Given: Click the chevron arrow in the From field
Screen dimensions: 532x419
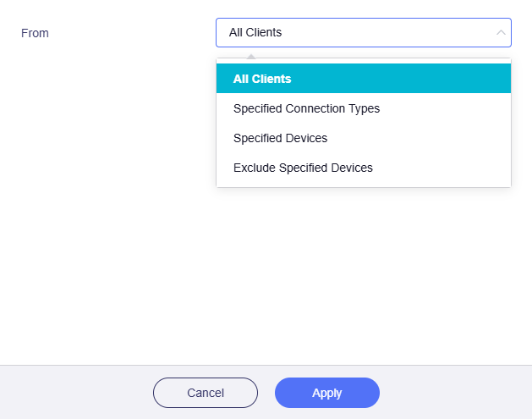Looking at the screenshot, I should [x=501, y=33].
